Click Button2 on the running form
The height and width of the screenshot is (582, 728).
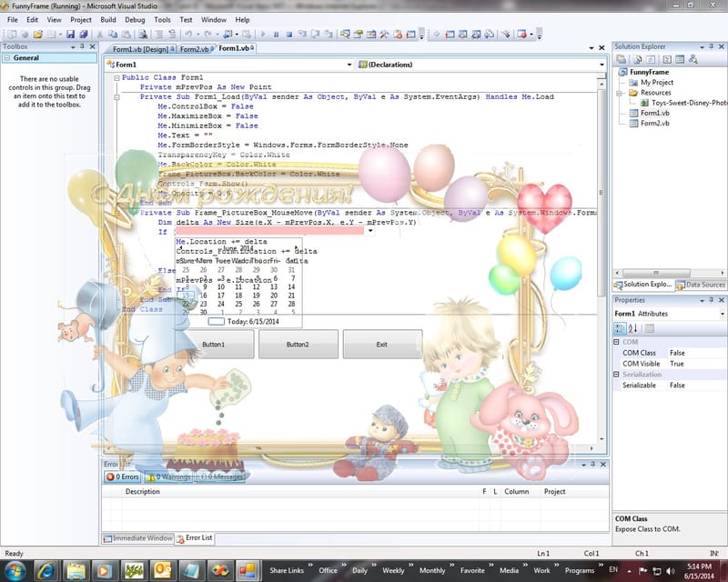coord(298,345)
